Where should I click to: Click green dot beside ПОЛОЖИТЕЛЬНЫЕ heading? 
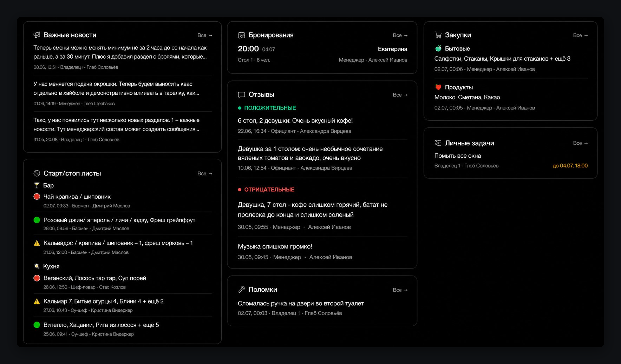240,108
